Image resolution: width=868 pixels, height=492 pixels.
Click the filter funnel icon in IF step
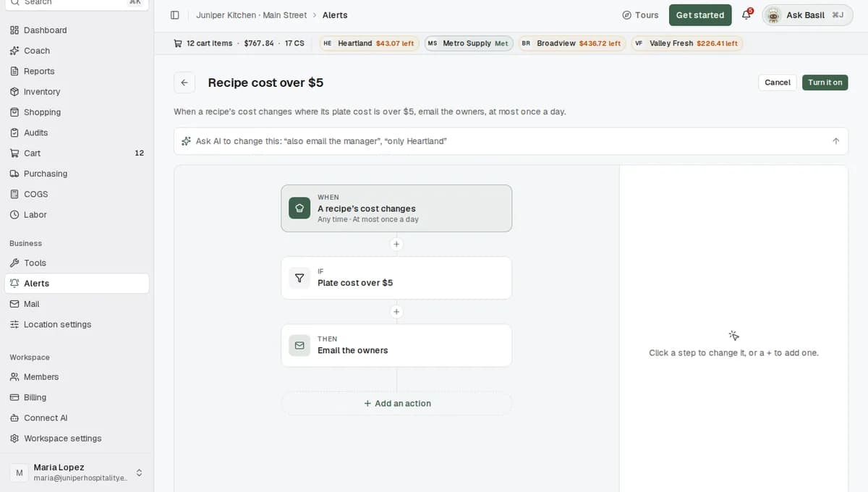(x=299, y=278)
